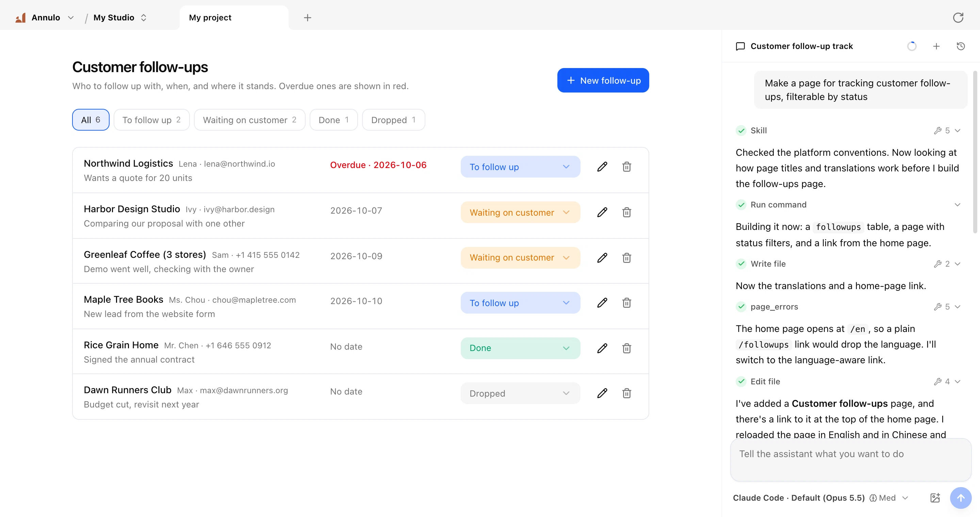Open the chat history clock icon
The image size is (980, 517).
pos(961,46)
